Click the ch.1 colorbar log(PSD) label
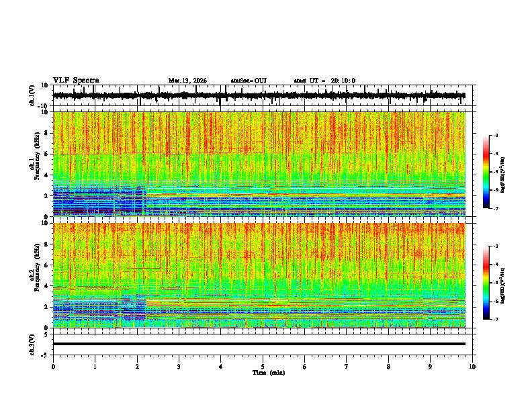532x411 pixels. tap(502, 175)
